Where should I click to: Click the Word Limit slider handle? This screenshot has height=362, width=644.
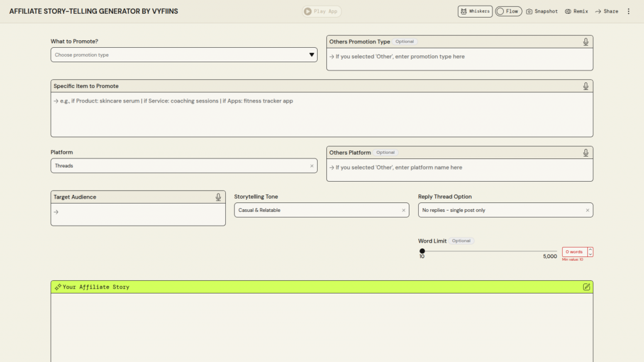point(422,251)
